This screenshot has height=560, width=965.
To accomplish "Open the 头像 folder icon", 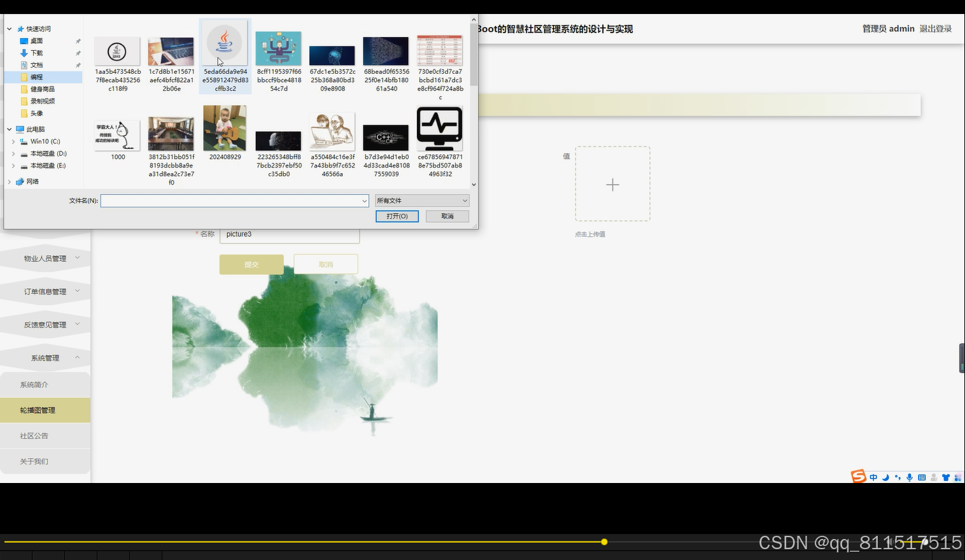I will point(24,113).
